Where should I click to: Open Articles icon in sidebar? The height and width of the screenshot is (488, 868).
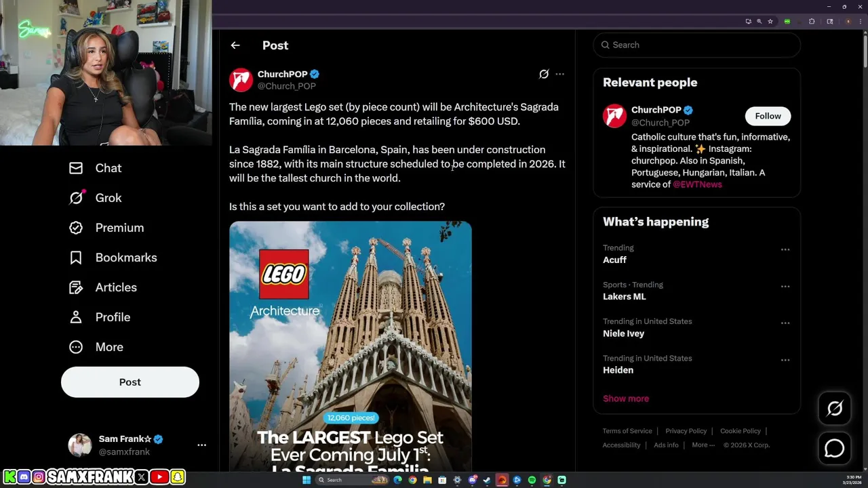pyautogui.click(x=76, y=287)
